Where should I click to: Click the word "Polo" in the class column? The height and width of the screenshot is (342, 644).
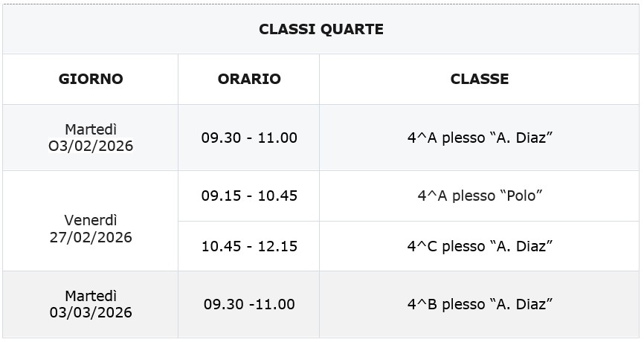coord(521,196)
